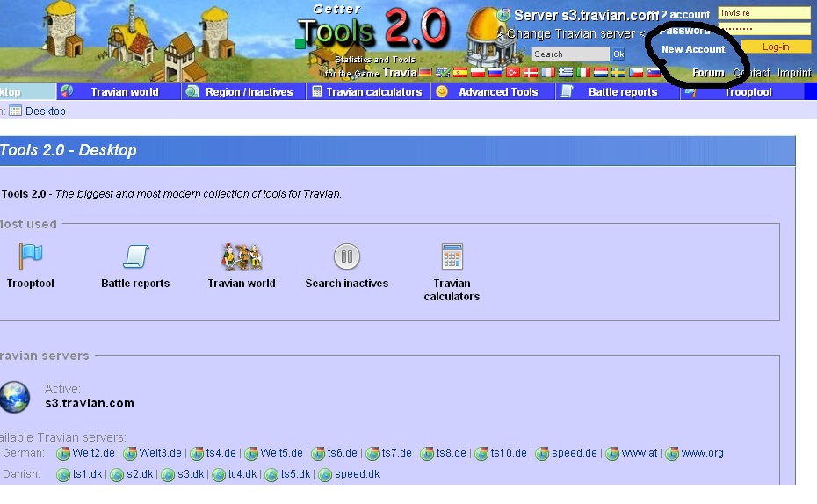Click globe icon next to ts1.dk
The height and width of the screenshot is (504, 817).
point(63,474)
